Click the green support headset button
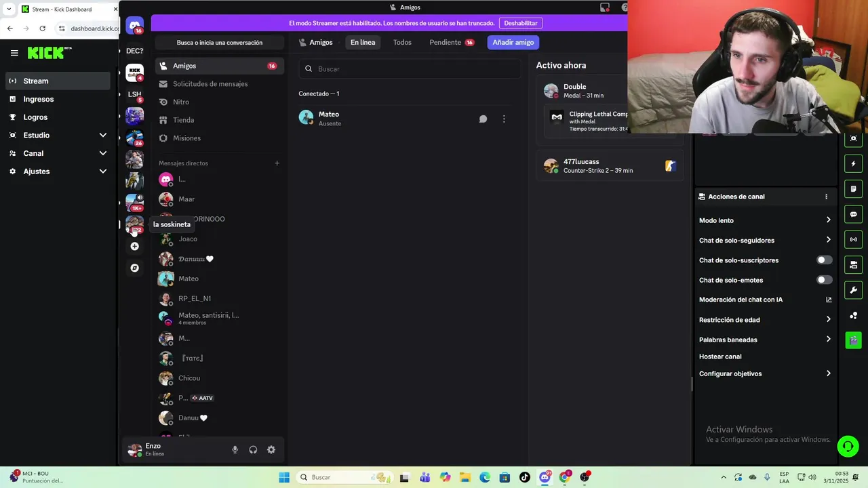The height and width of the screenshot is (488, 868). pos(848,446)
